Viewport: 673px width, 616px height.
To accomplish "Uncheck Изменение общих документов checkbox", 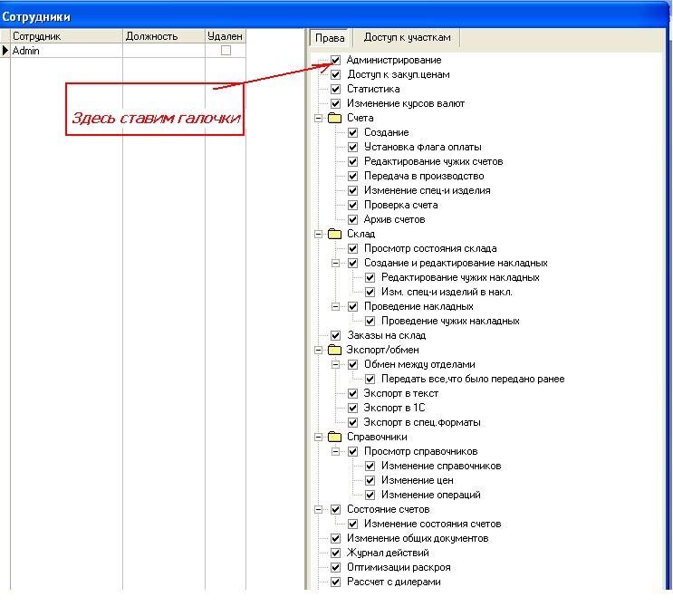I will [336, 538].
